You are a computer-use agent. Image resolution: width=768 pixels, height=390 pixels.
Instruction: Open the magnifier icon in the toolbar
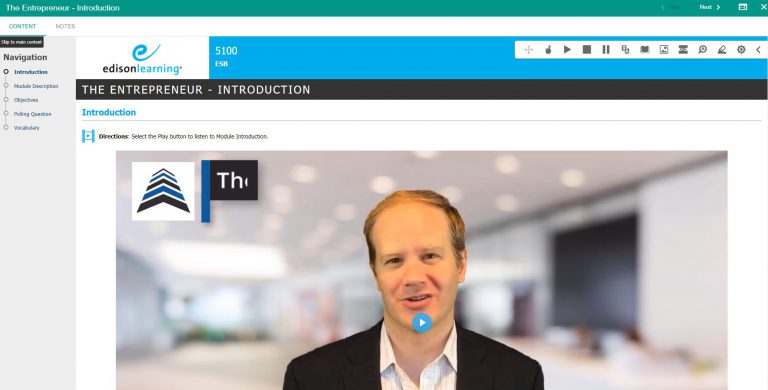pyautogui.click(x=702, y=49)
